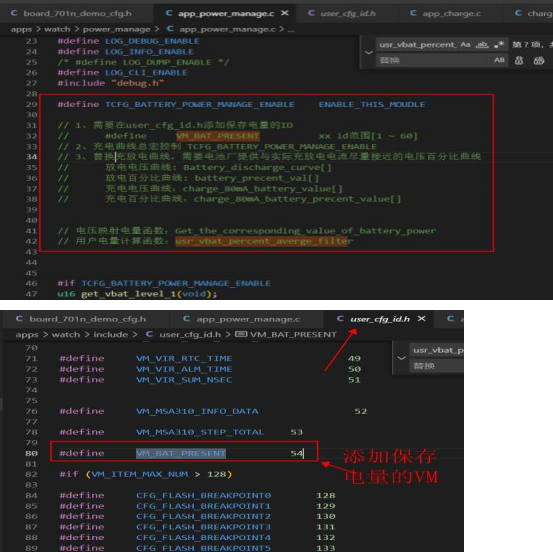This screenshot has height=552, width=553.
Task: Click ENABLE_THIS_MOUDLE on line 29
Action: click(372, 104)
